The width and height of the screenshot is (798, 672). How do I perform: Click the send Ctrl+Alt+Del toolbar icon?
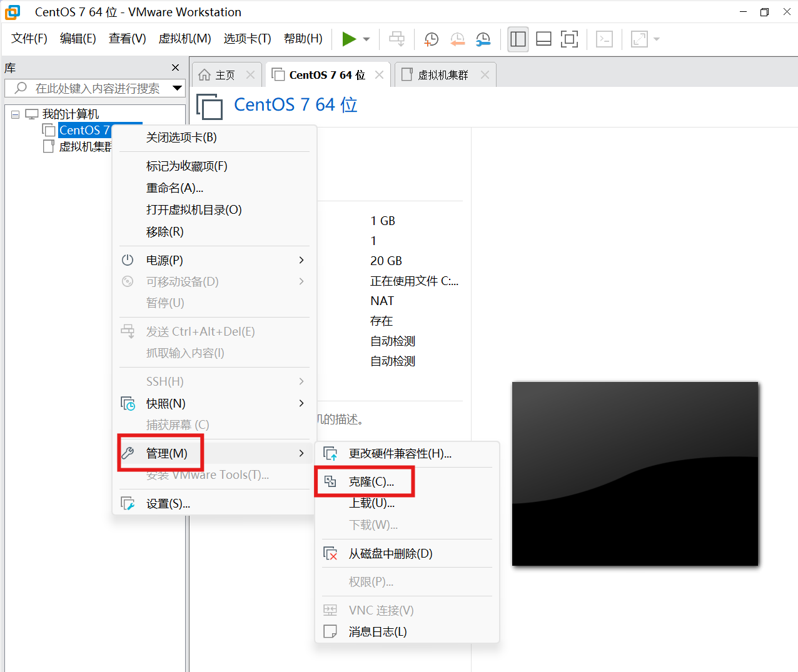396,39
